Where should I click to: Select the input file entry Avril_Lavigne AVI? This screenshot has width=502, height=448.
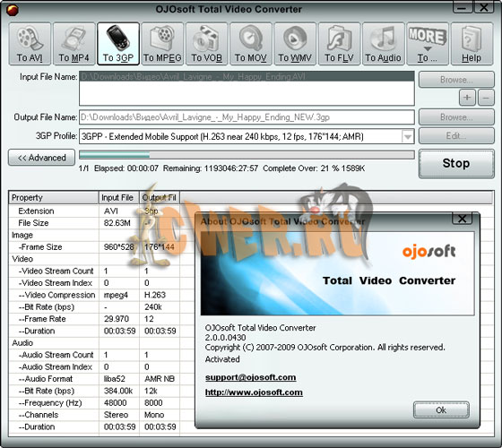point(247,76)
